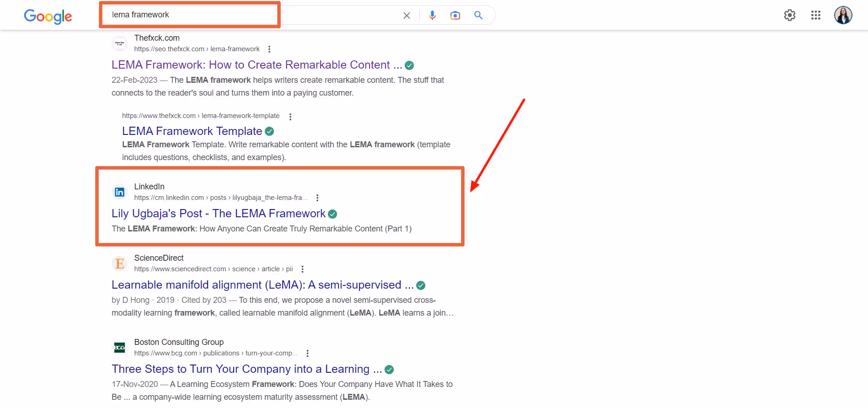Click green checkmark beside Lily Ugbaja's Post
This screenshot has height=408, width=868.
pos(332,214)
